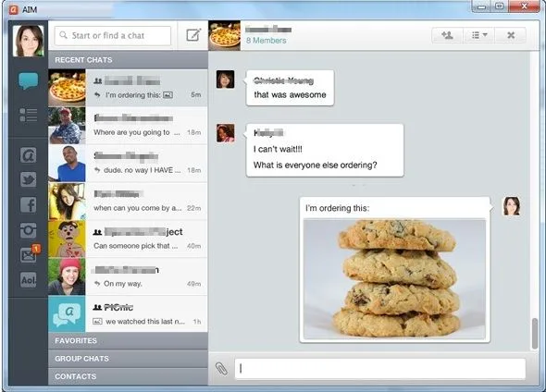This screenshot has width=546, height=392.
Task: Close the current conversation with X
Action: tap(511, 35)
